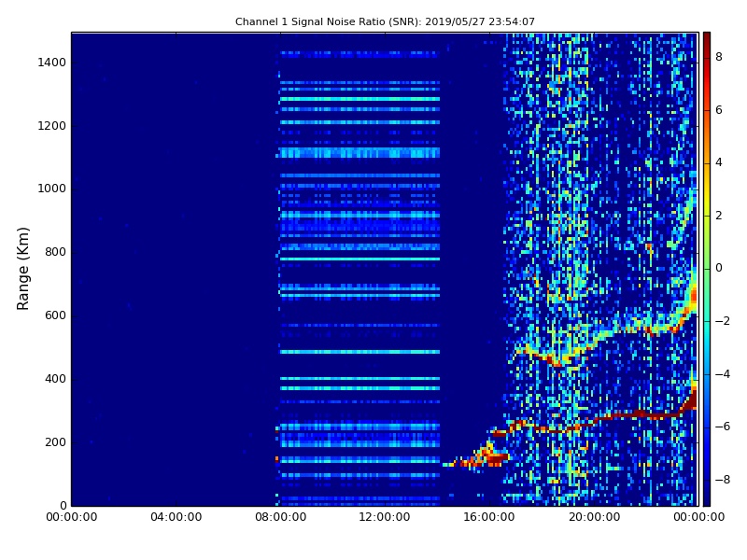Click the green middle of the colorbar
The width and height of the screenshot is (747, 560).
[707, 269]
